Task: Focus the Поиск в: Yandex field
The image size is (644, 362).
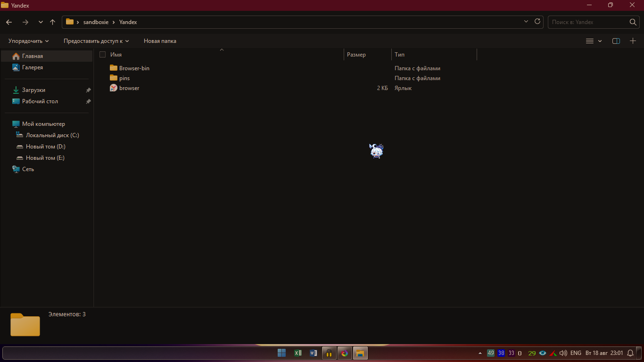Action: pos(589,22)
